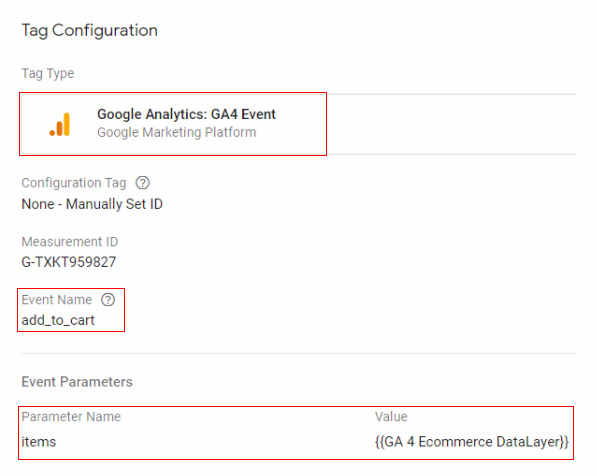Image resolution: width=597 pixels, height=476 pixels.
Task: Click the Event Parameters section heading
Action: pyautogui.click(x=77, y=382)
